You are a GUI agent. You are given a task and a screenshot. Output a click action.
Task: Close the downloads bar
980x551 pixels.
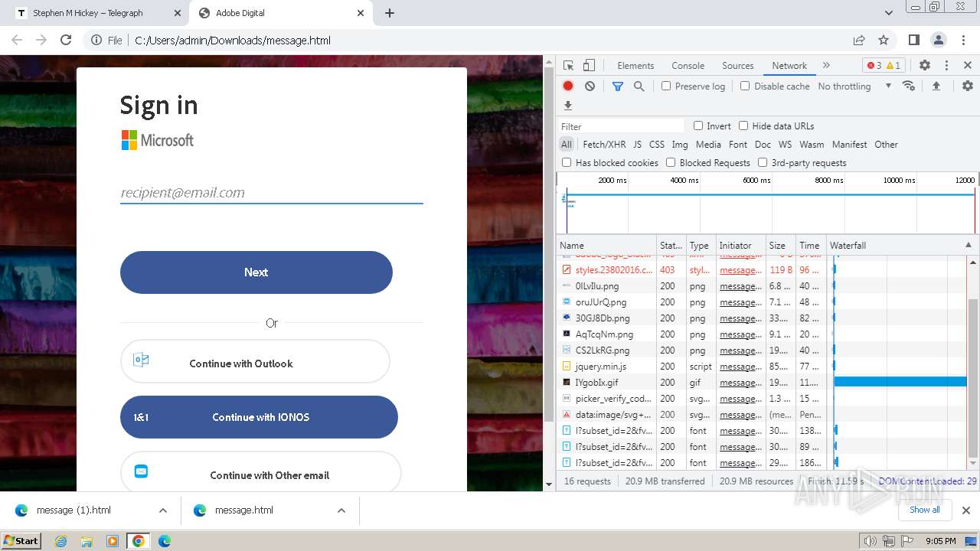click(966, 510)
